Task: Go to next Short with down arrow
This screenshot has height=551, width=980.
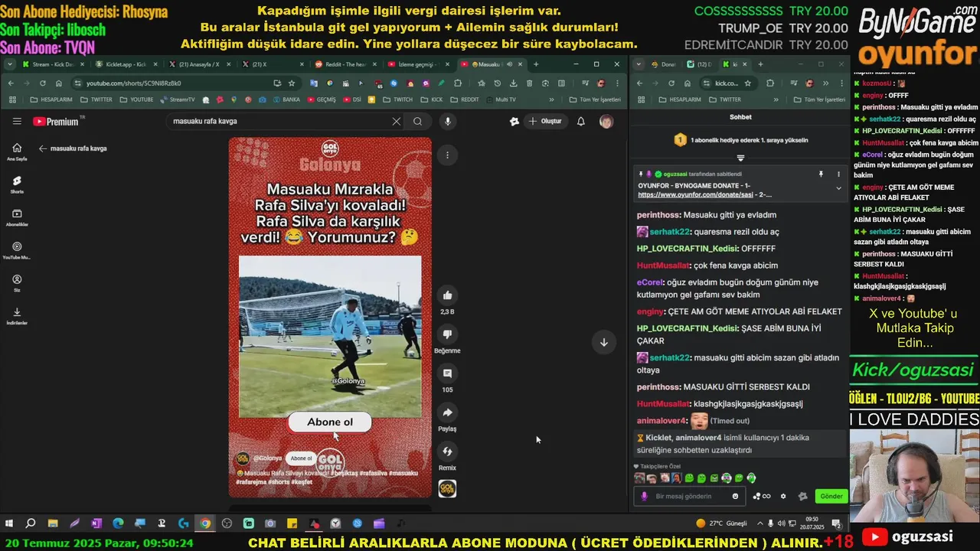Action: pyautogui.click(x=603, y=342)
